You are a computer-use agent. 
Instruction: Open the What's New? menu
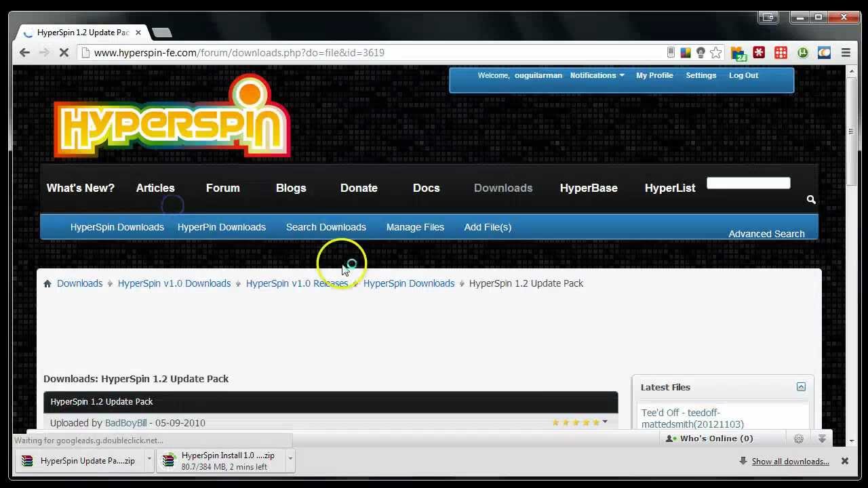pos(81,188)
